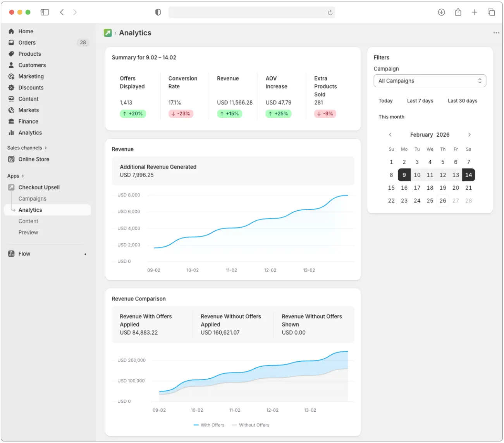The width and height of the screenshot is (504, 443).
Task: Open the Discounts page
Action: click(31, 88)
